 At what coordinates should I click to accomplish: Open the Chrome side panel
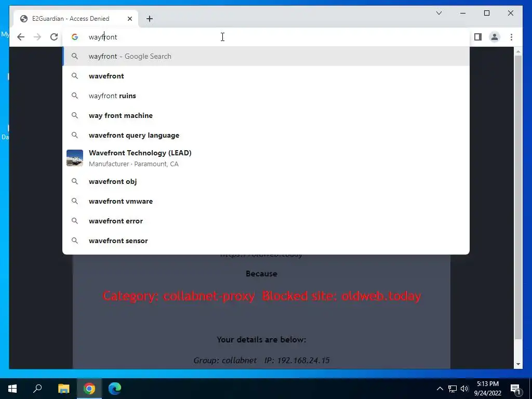478,37
